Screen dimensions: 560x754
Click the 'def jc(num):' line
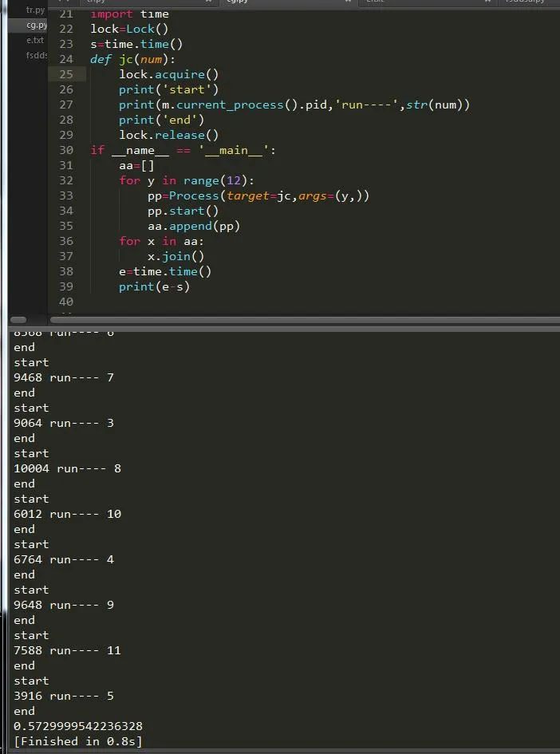[133, 59]
